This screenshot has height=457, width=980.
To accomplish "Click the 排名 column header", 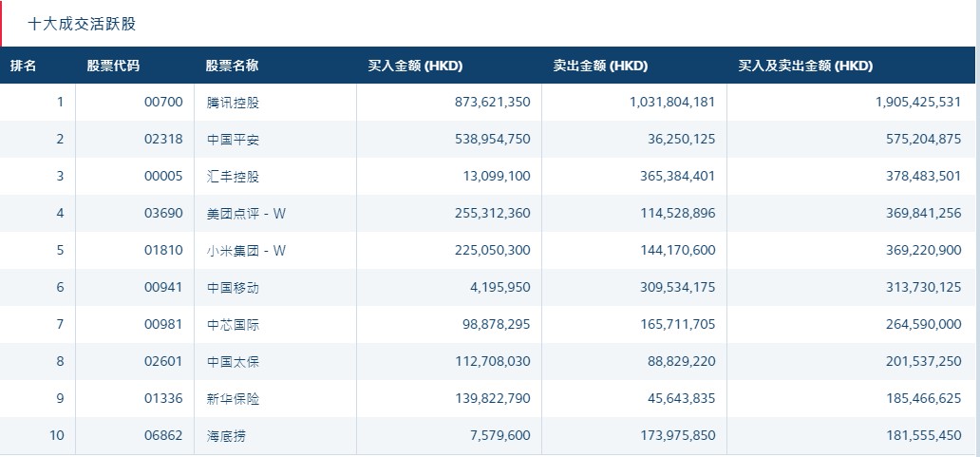I will [x=23, y=66].
